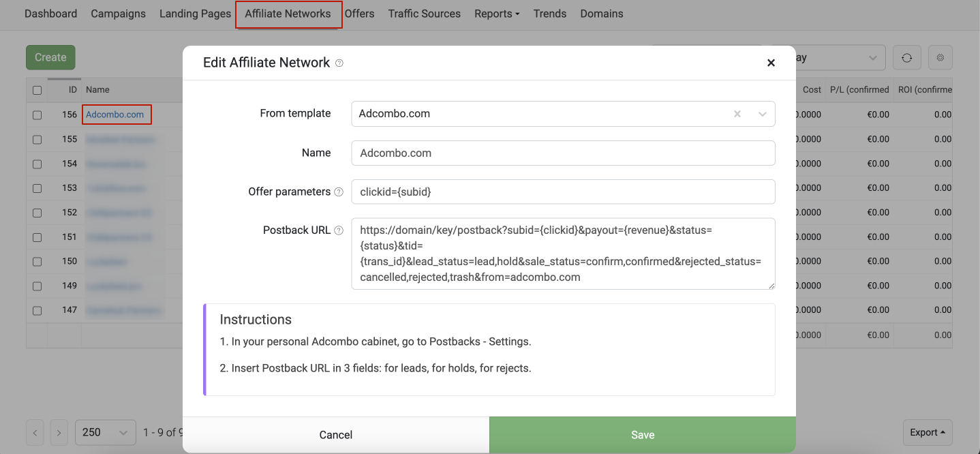Click the ID cell "153"
The height and width of the screenshot is (454, 980).
click(x=70, y=188)
